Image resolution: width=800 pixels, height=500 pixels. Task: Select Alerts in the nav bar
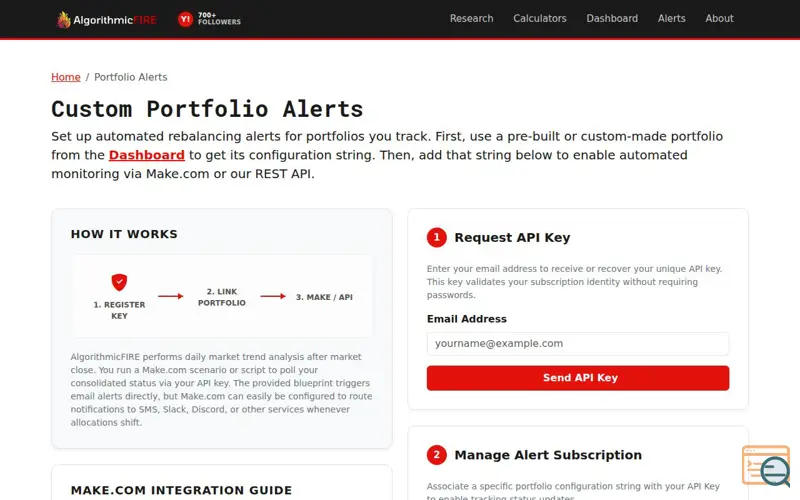tap(671, 18)
